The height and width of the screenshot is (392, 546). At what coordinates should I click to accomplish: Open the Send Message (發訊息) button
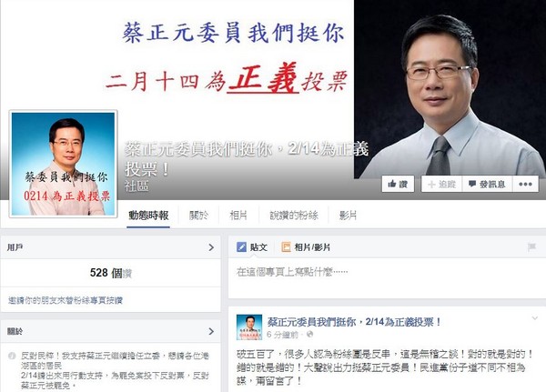coord(487,184)
